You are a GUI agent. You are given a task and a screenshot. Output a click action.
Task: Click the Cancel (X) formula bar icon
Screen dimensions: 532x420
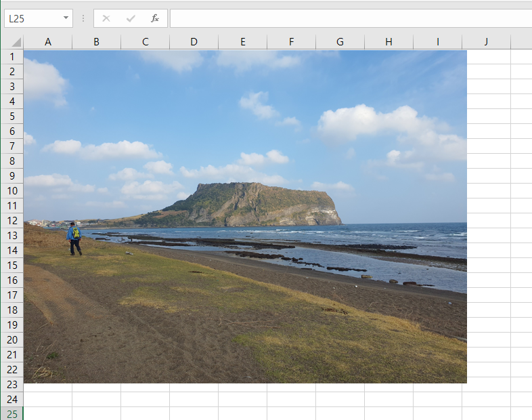pyautogui.click(x=106, y=18)
